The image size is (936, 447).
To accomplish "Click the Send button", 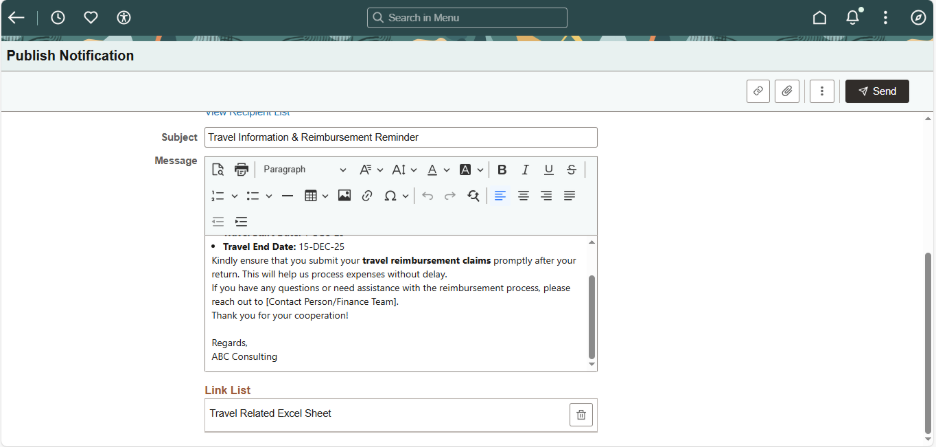I will 877,91.
